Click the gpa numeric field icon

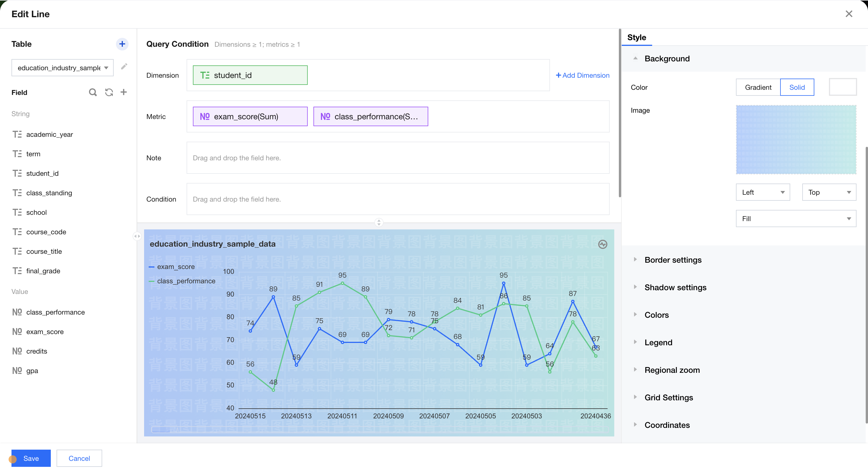[17, 371]
